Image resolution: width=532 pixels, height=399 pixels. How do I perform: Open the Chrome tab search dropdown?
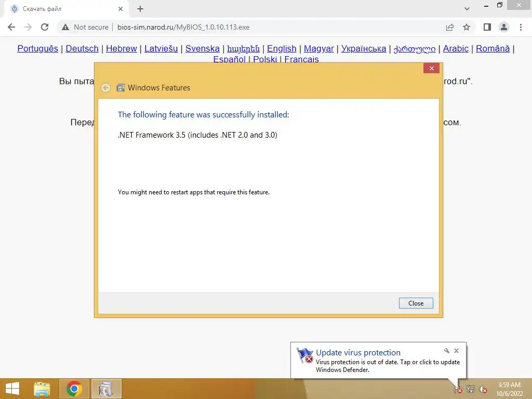pos(467,9)
